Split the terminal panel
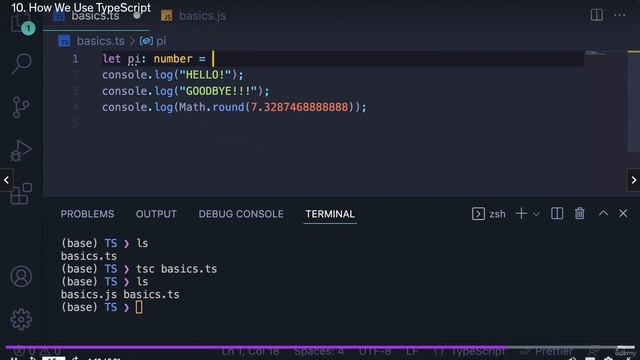This screenshot has width=640, height=360. click(x=557, y=213)
